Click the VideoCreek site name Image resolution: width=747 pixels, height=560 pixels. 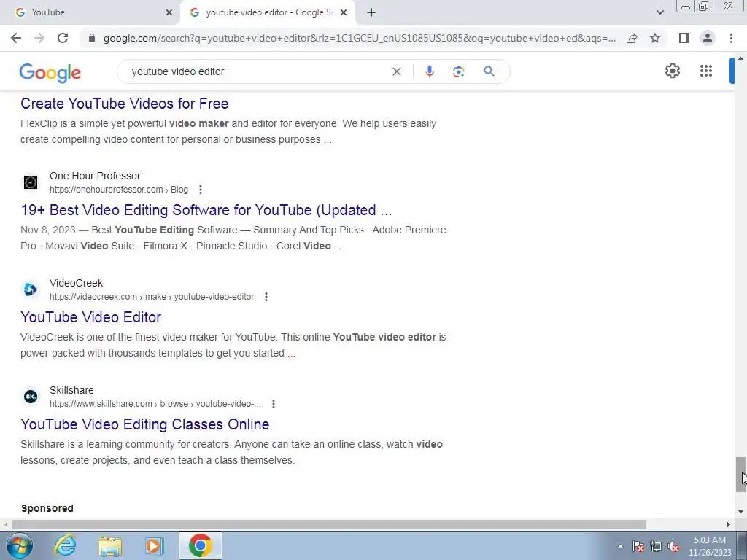point(76,283)
